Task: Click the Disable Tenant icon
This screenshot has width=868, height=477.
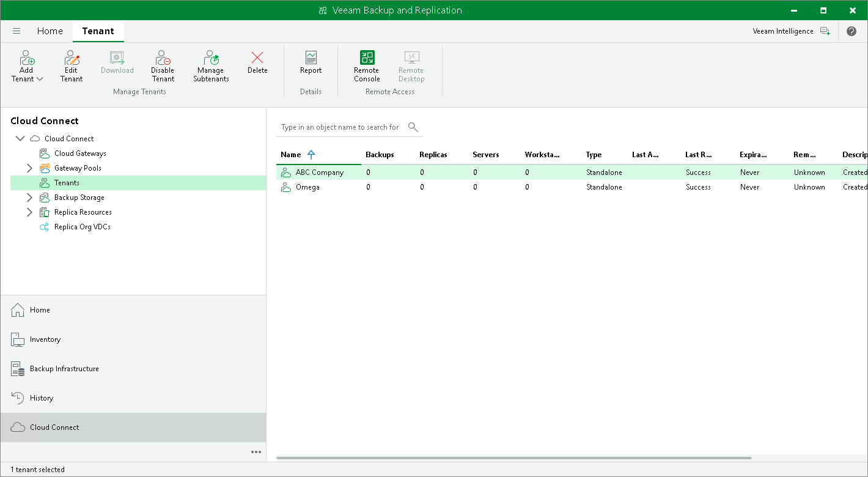Action: coord(163,58)
